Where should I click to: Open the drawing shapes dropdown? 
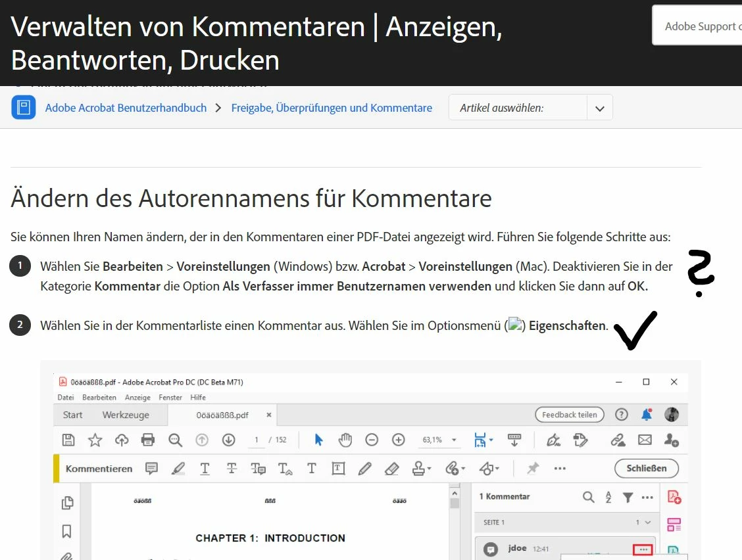point(489,468)
